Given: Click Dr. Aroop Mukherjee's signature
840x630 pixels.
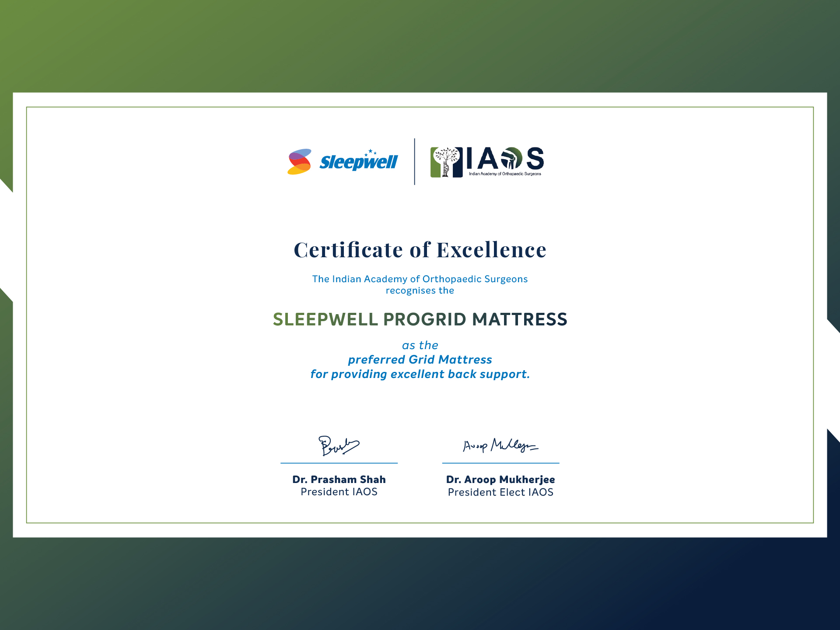Looking at the screenshot, I should tap(500, 445).
